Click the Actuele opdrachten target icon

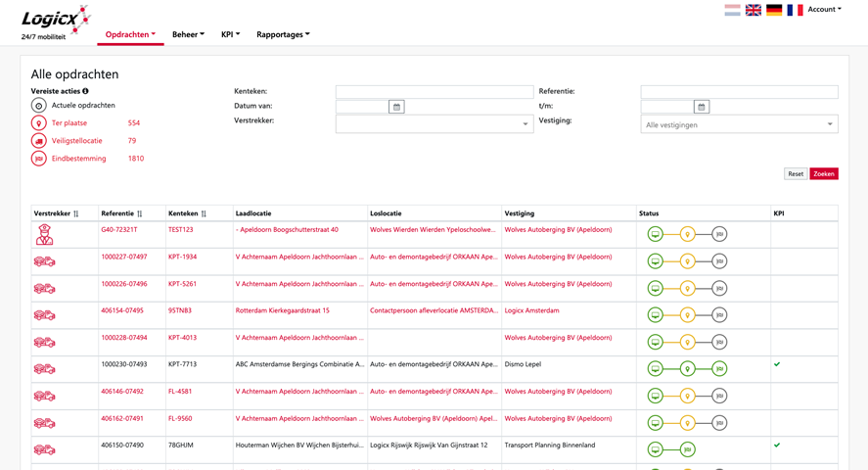click(39, 106)
